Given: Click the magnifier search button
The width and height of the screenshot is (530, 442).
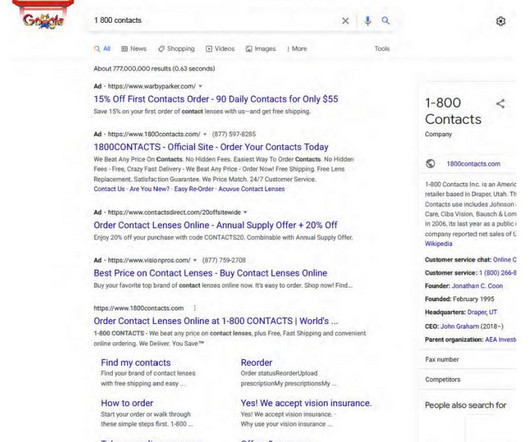Looking at the screenshot, I should coord(385,21).
